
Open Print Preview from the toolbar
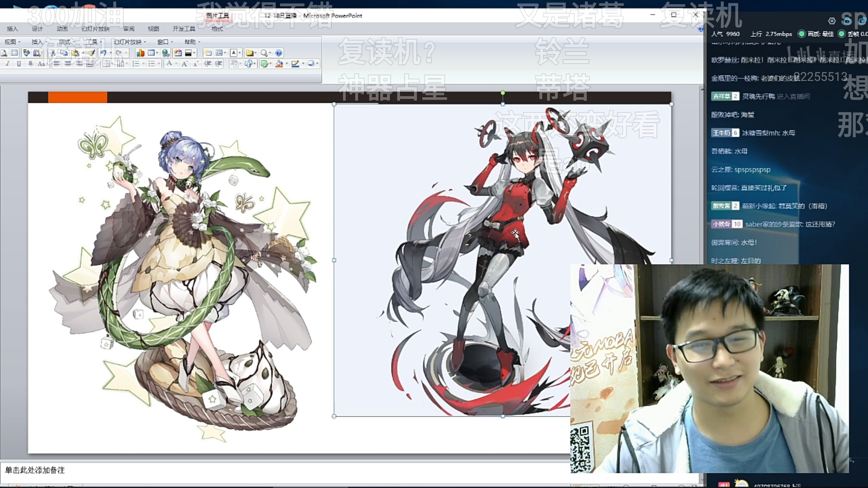(4, 53)
